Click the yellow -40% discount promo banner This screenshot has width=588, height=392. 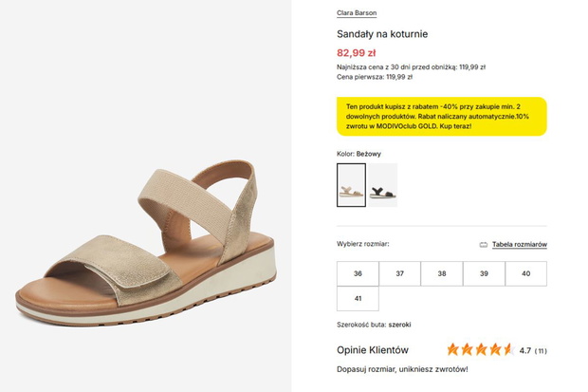[x=442, y=117]
